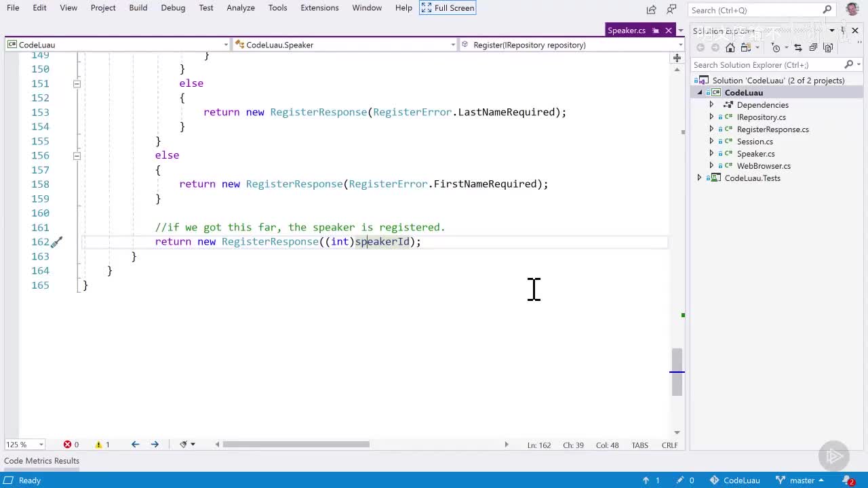Collapse the else block at line 151
Screen dimensions: 868x488
tap(77, 83)
